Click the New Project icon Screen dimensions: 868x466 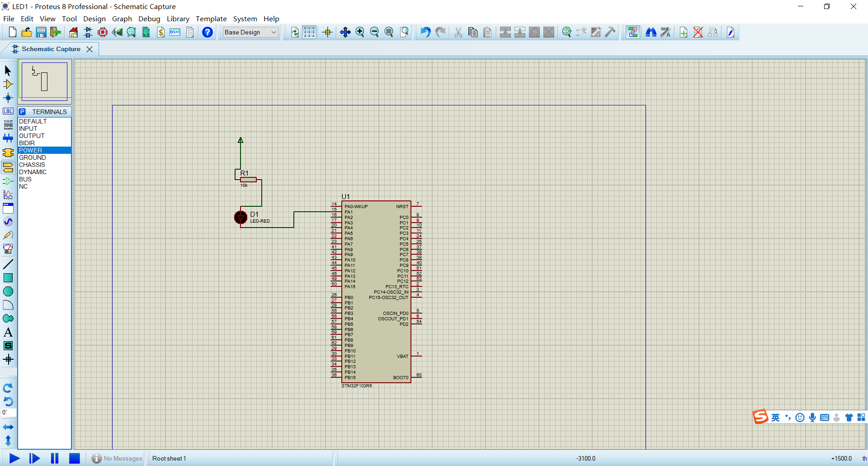13,32
